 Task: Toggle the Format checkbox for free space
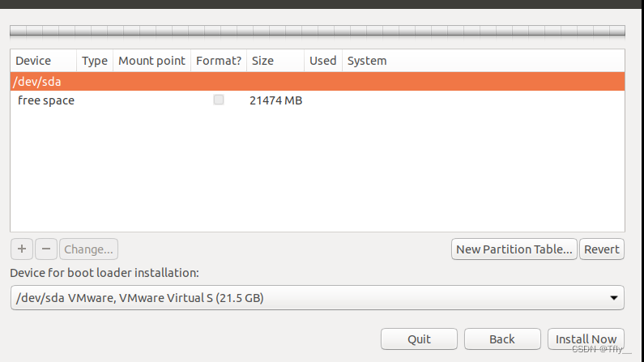[x=219, y=100]
